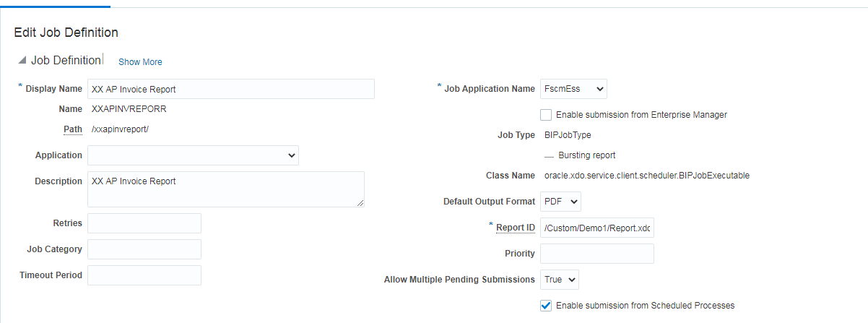Click the Timeout Period input field

point(144,275)
